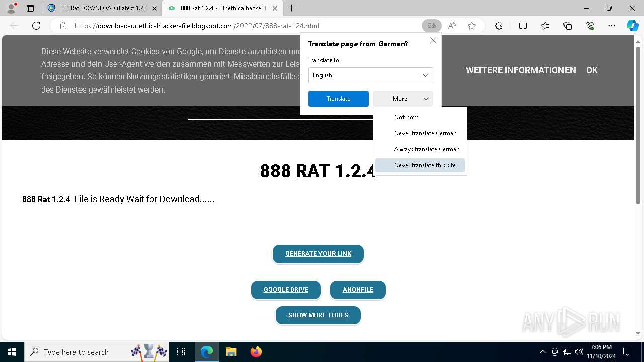The width and height of the screenshot is (644, 362).
Task: Open a new tab with the plus button
Action: pyautogui.click(x=292, y=8)
